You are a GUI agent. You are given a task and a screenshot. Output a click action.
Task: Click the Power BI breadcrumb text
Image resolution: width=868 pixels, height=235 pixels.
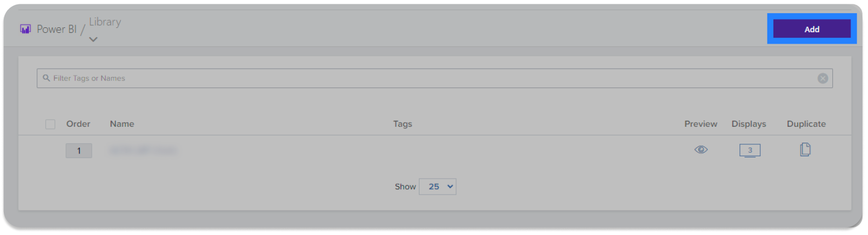[56, 29]
